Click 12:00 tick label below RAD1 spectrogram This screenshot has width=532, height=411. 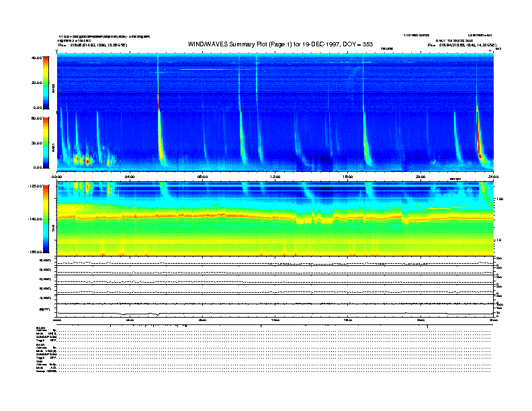275,177
